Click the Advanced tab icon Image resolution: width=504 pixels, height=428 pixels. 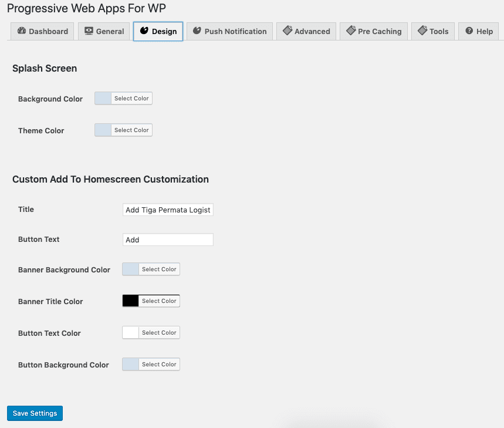[x=287, y=31]
